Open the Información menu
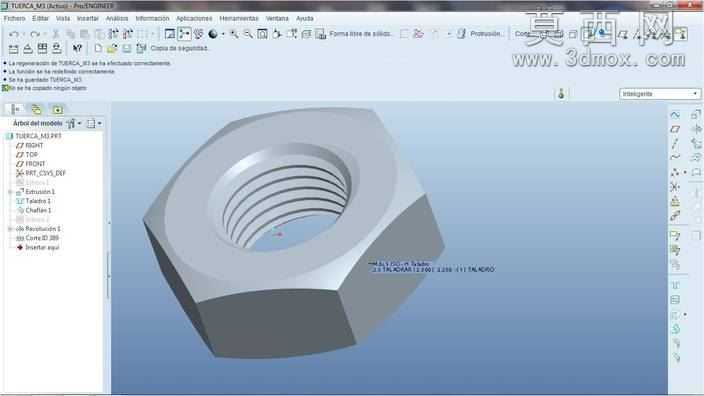Viewport: 704px width, 396px height. [152, 18]
